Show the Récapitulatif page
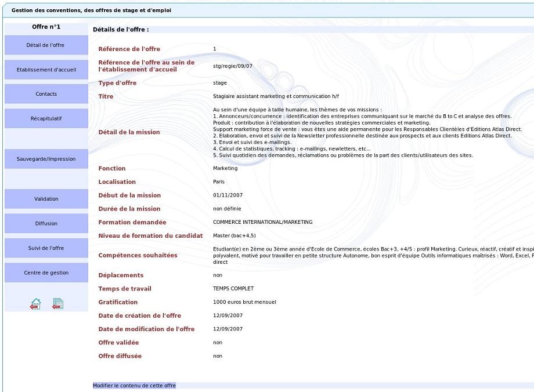The width and height of the screenshot is (534, 392). (46, 118)
